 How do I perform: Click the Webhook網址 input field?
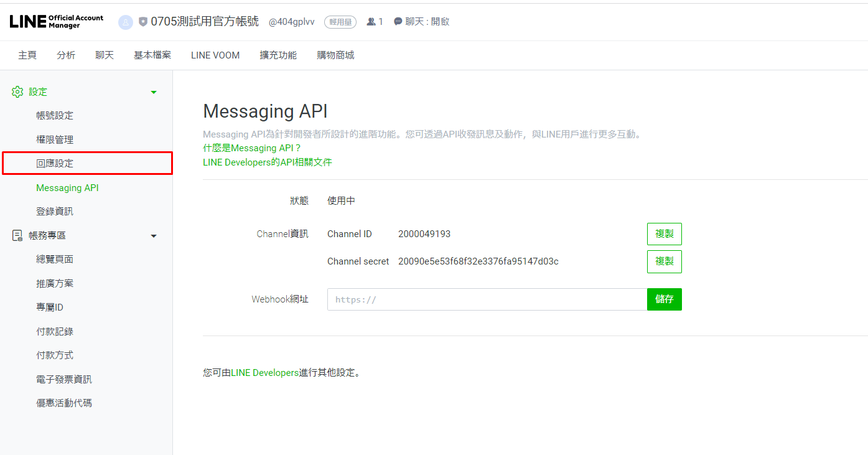(x=487, y=299)
